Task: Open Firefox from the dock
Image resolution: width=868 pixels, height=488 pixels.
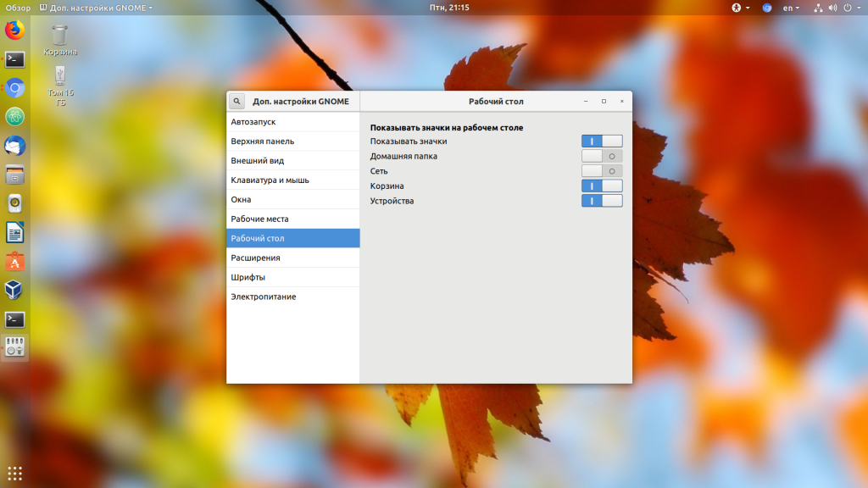Action: click(x=14, y=30)
